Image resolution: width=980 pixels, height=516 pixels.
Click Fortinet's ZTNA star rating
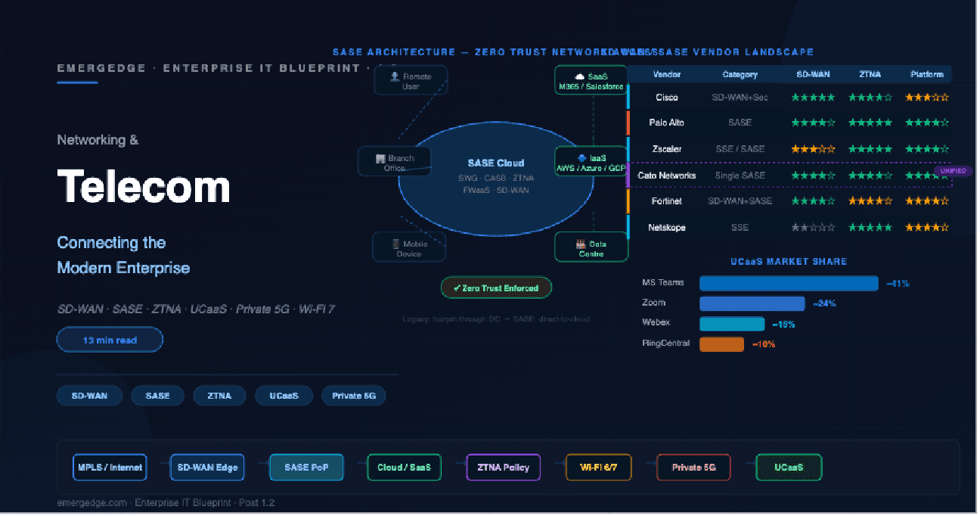pos(870,201)
